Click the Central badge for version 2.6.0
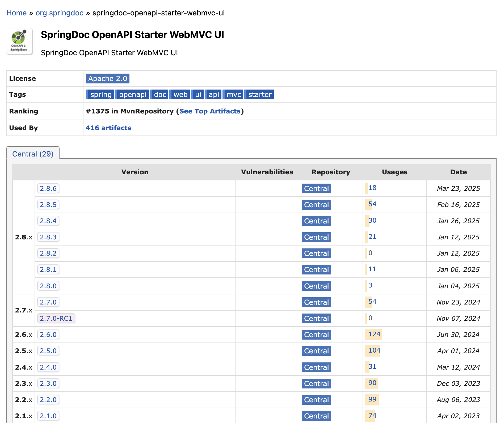504x423 pixels. coord(317,335)
